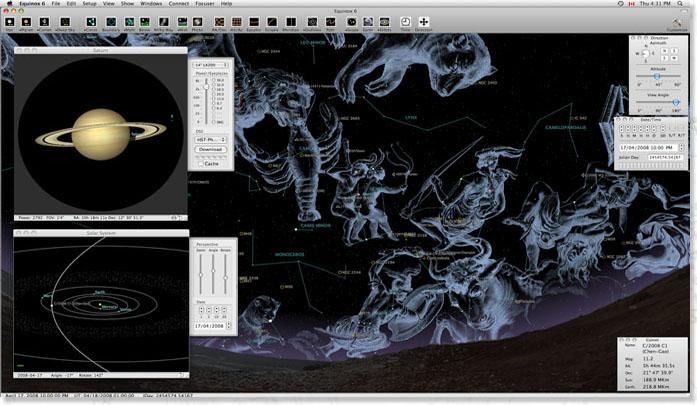697x405 pixels.
Task: Toggle the Alt/Az grid toolbar icon
Action: (236, 21)
